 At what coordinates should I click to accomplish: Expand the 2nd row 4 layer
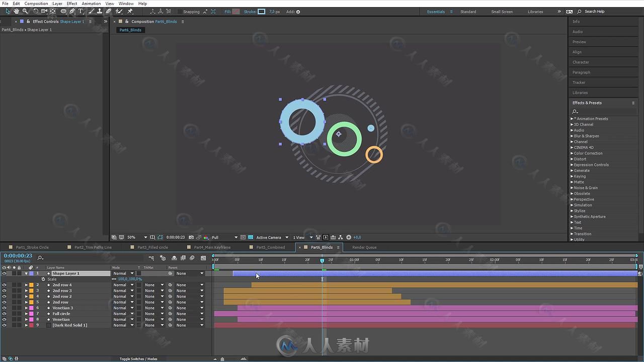pyautogui.click(x=26, y=285)
